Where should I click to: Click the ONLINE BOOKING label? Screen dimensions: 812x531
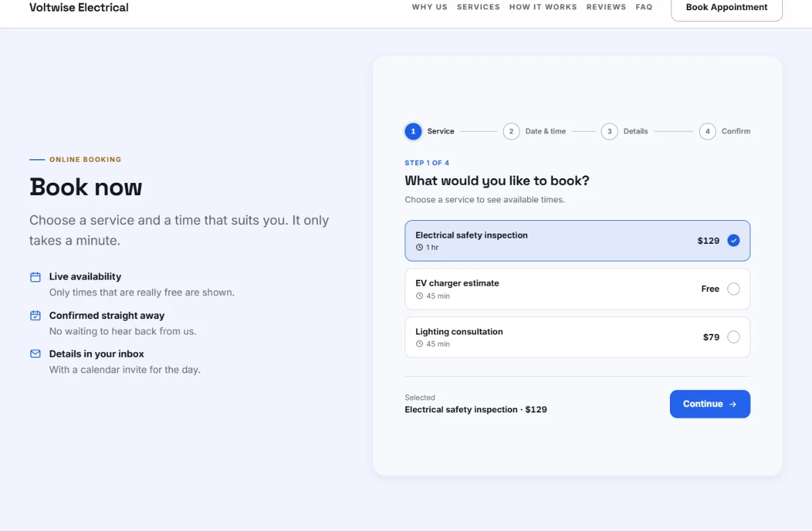click(85, 160)
